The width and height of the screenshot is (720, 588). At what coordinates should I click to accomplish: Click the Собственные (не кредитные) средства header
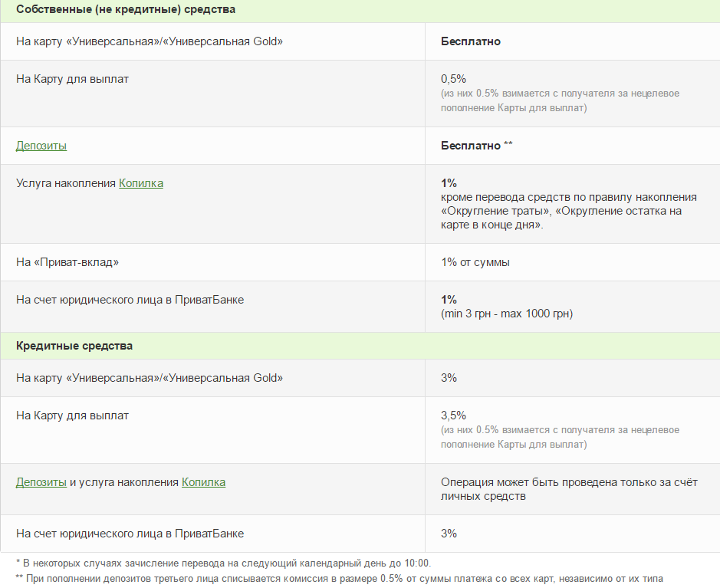pyautogui.click(x=126, y=10)
